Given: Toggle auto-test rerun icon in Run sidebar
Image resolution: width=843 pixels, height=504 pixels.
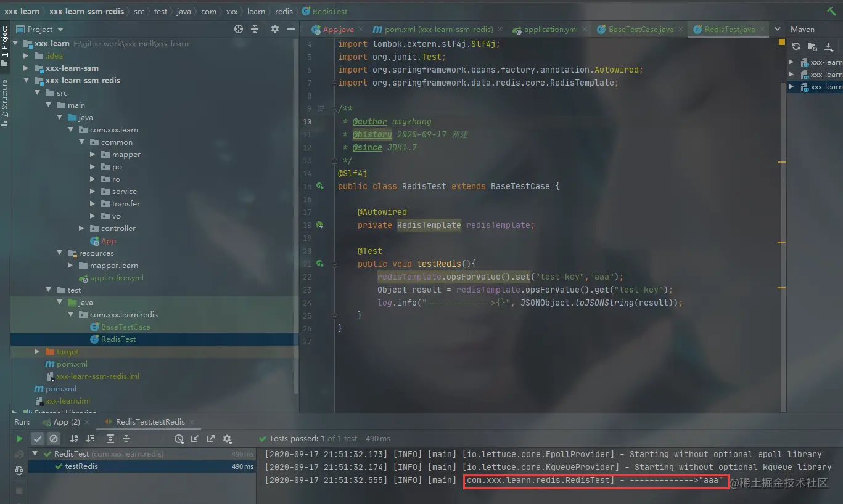Looking at the screenshot, I should click(x=19, y=471).
